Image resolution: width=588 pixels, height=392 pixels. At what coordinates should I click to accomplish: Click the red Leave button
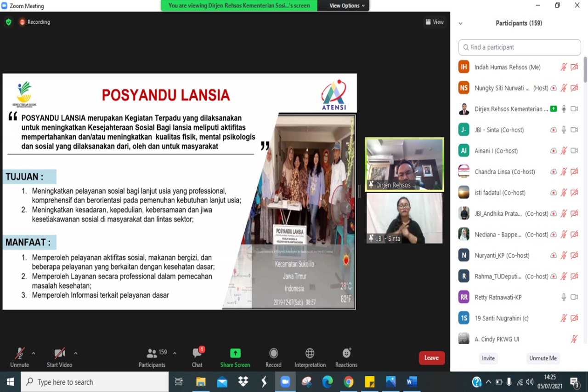[431, 358]
